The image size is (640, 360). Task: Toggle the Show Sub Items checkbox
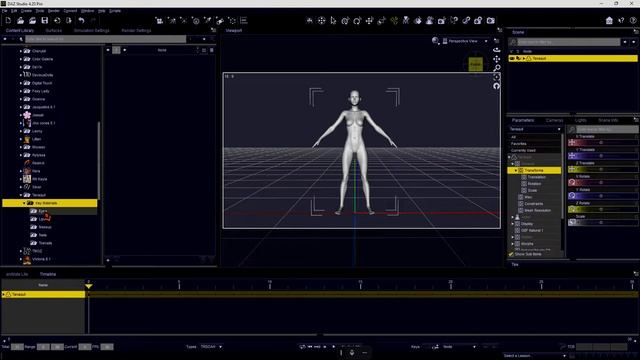pyautogui.click(x=511, y=254)
